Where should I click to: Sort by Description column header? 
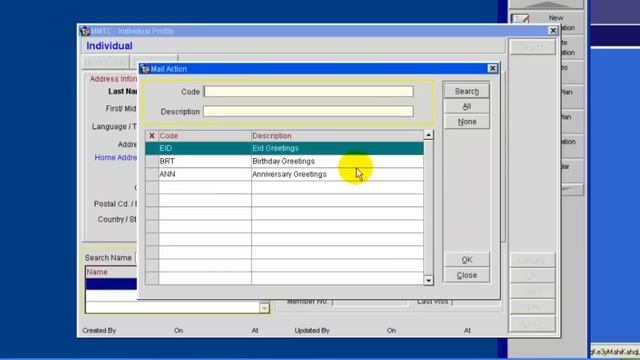point(337,136)
